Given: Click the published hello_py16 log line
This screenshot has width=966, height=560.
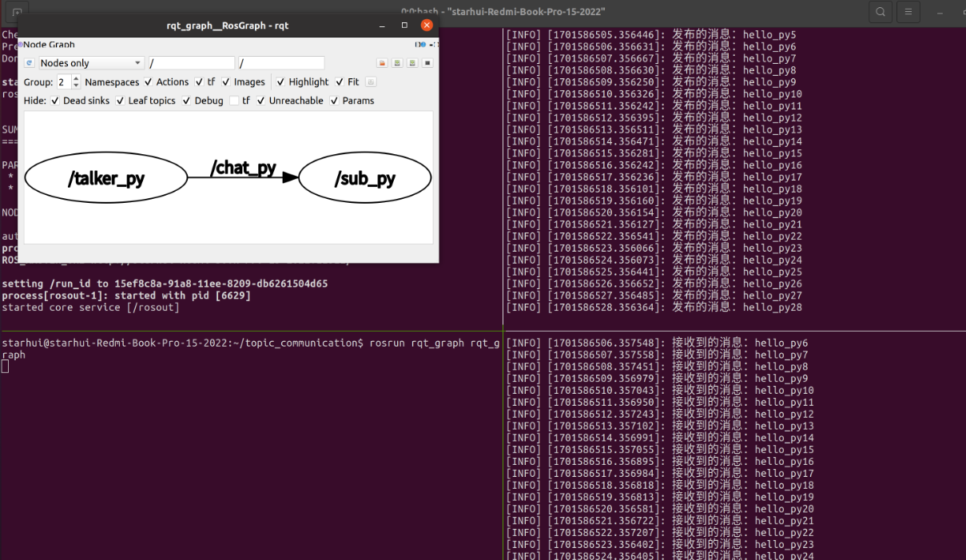Looking at the screenshot, I should pos(654,165).
